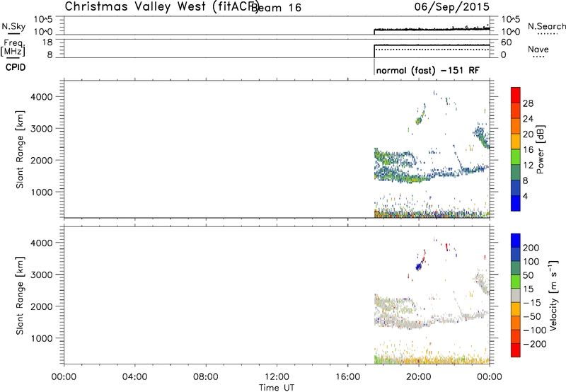Click the 'Freq. [MHz]' label

[x=13, y=47]
